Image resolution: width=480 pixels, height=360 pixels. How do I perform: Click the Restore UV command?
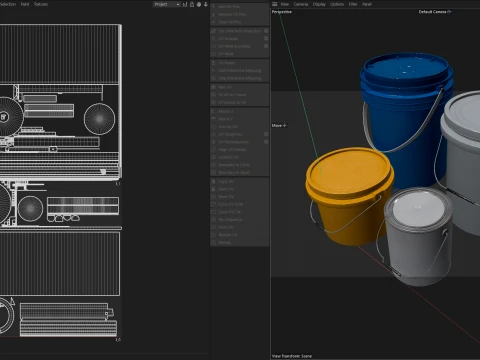239,235
